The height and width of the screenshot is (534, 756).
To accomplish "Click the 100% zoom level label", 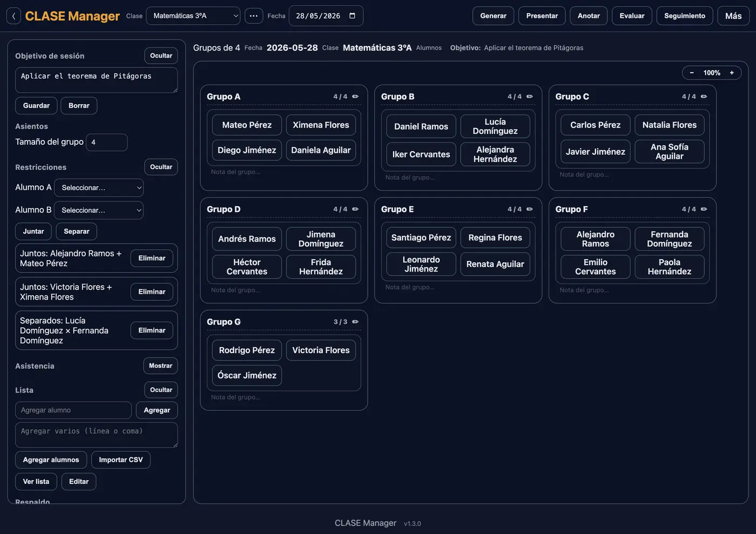I will click(712, 73).
